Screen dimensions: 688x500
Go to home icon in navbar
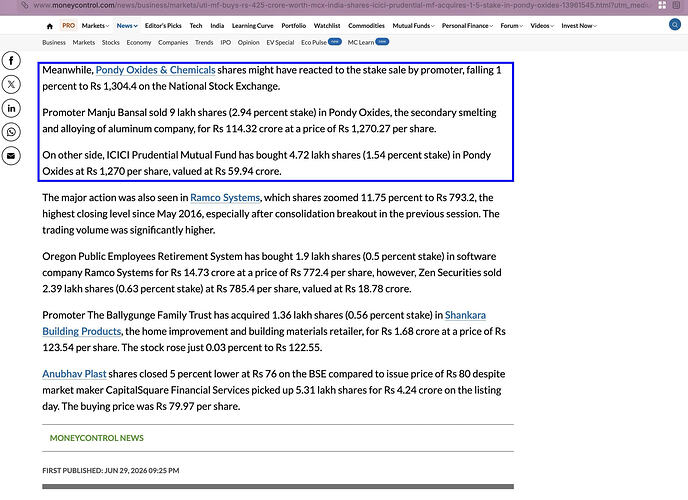(x=50, y=26)
